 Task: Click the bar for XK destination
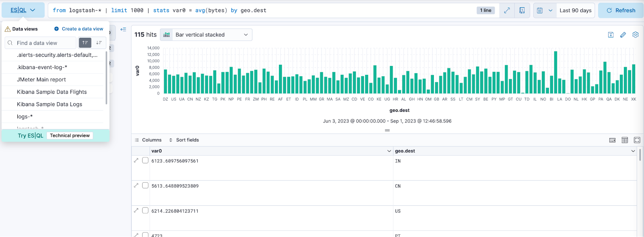click(634, 79)
